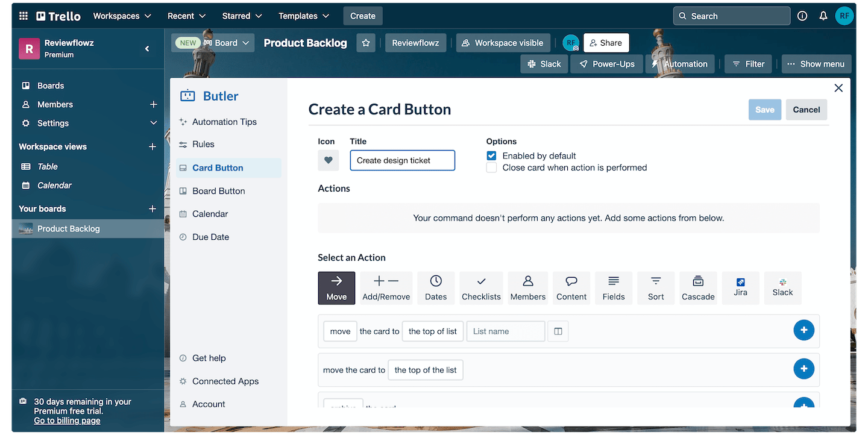Click the Slack board button

[544, 64]
